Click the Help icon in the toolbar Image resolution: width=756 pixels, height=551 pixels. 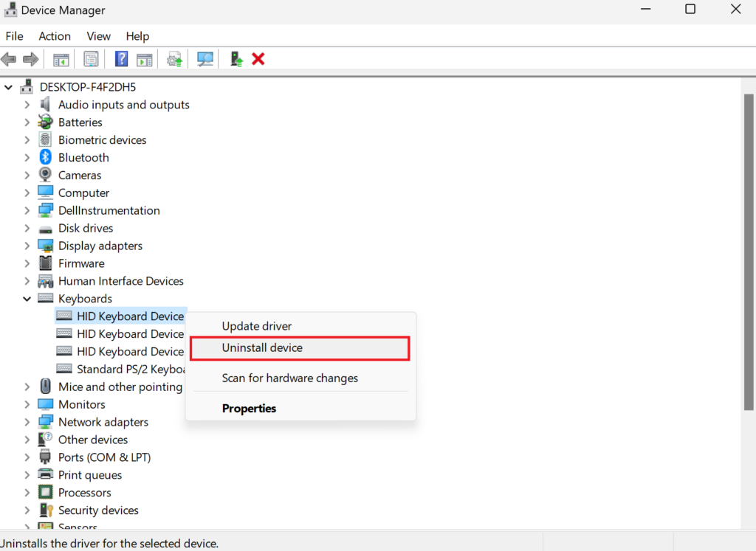pos(121,59)
